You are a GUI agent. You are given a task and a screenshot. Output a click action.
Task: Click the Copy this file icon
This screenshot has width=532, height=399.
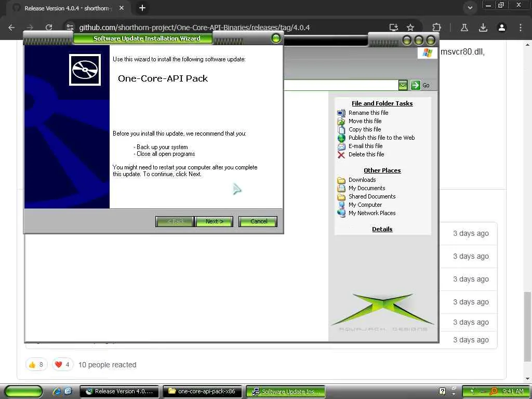[x=341, y=129]
